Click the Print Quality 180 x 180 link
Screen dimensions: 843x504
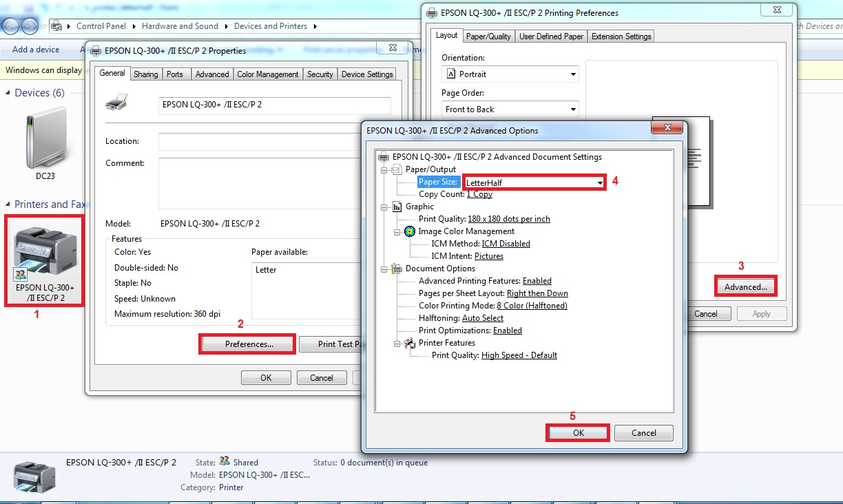coord(508,219)
